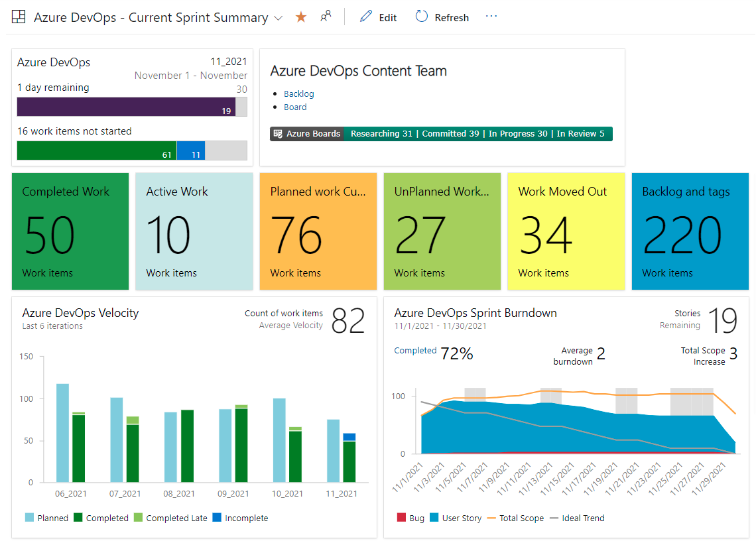
Task: Click the team members icon in the header
Action: coord(326,16)
